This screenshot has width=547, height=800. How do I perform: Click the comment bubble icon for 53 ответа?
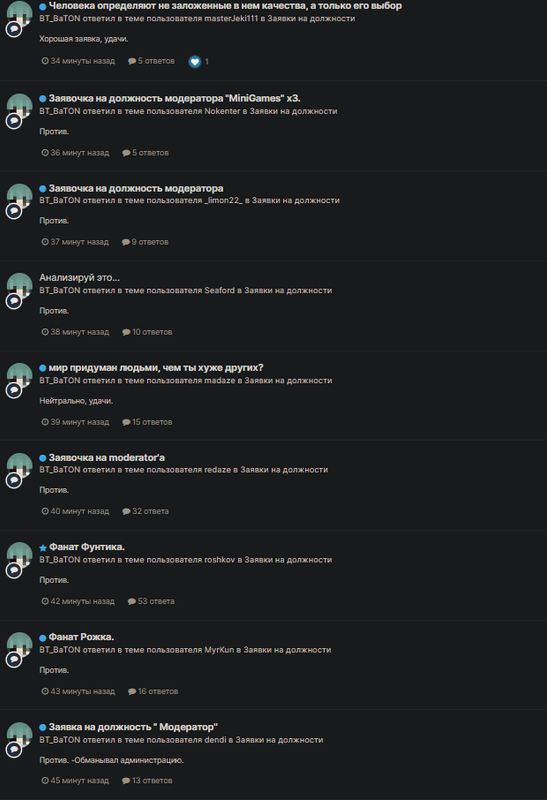point(132,602)
